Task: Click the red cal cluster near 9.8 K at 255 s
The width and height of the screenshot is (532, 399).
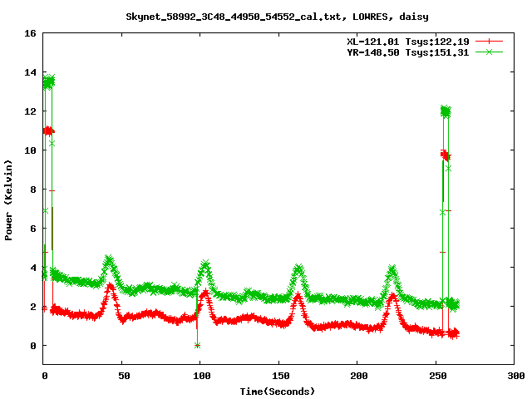Action: click(x=446, y=155)
